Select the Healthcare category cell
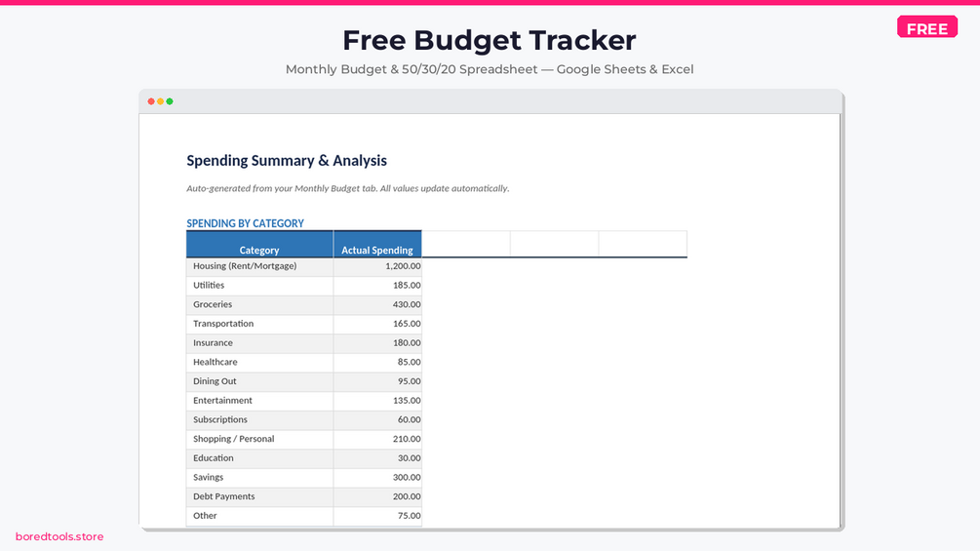 [259, 363]
